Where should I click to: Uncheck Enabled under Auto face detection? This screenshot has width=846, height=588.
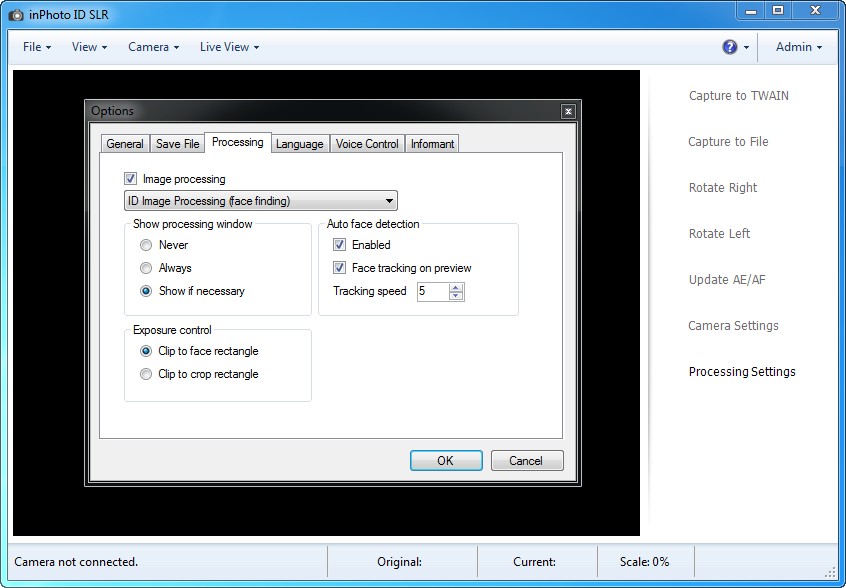(339, 244)
